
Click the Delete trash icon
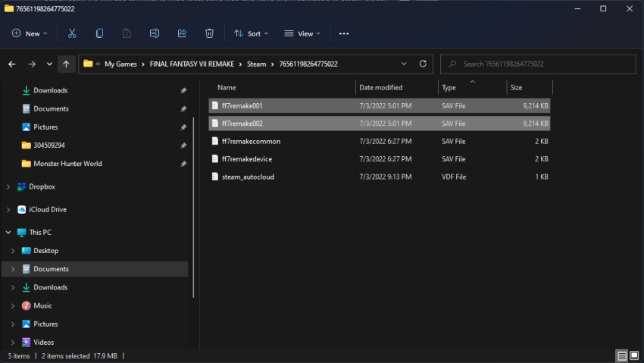point(209,33)
